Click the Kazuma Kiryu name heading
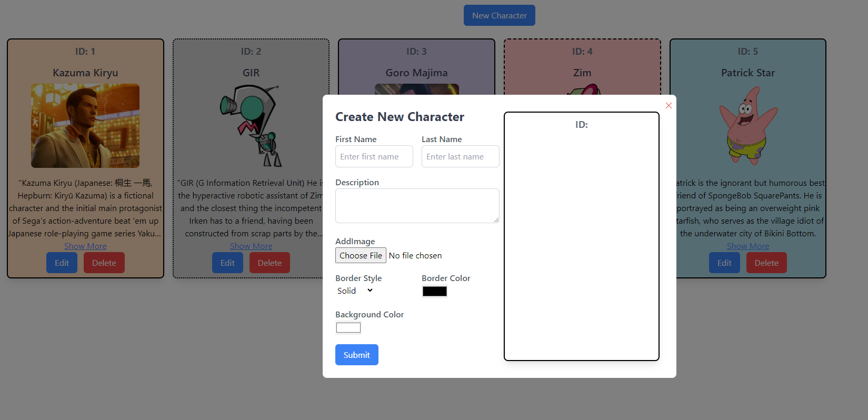This screenshot has height=420, width=868. (x=85, y=73)
